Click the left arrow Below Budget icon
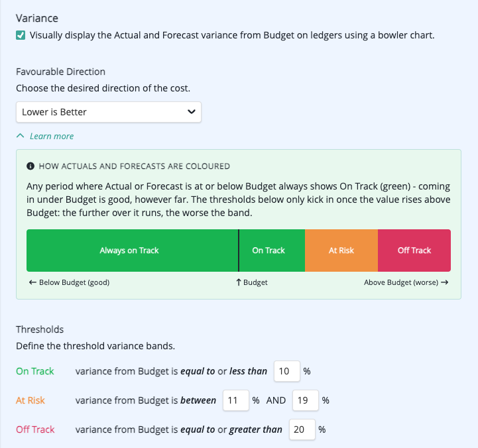This screenshot has height=448, width=478. tap(32, 282)
